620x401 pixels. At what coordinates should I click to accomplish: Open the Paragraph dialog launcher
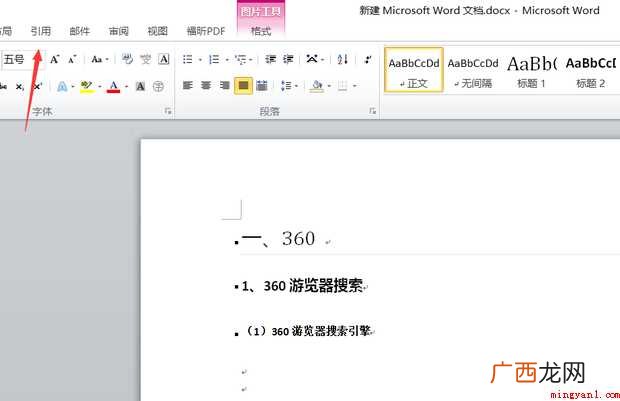pos(372,112)
